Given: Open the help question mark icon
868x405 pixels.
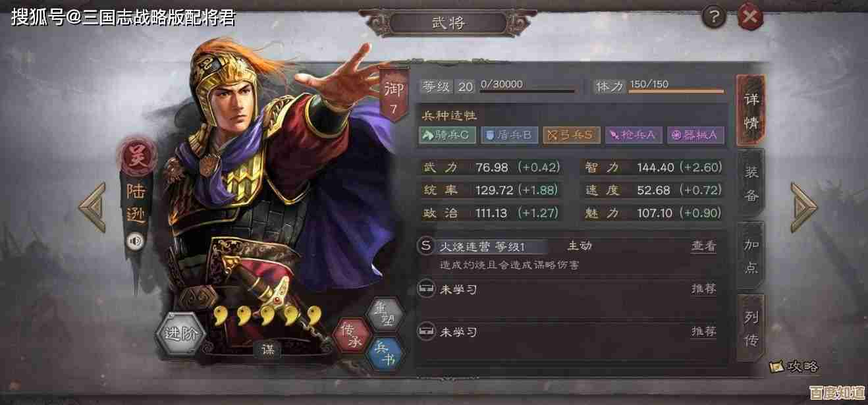Looking at the screenshot, I should click(714, 16).
